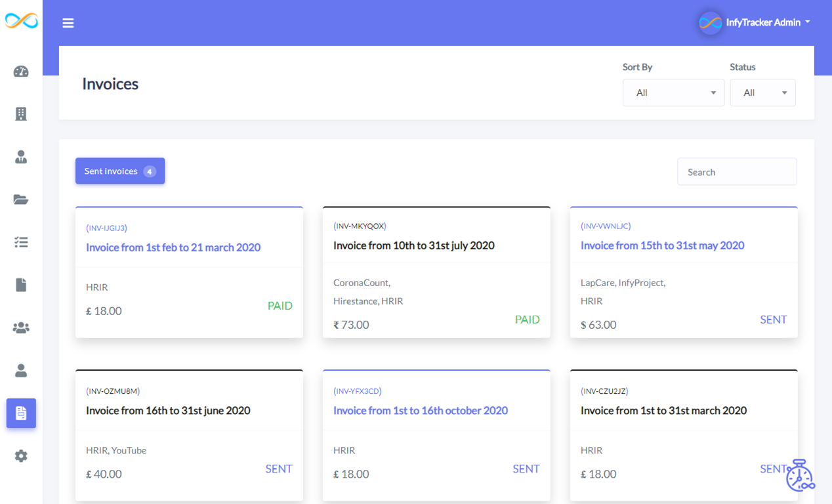Open invoice INV-IJGIJ3 for 1st feb to 21 march
Screen dimensions: 832x504
coord(173,247)
